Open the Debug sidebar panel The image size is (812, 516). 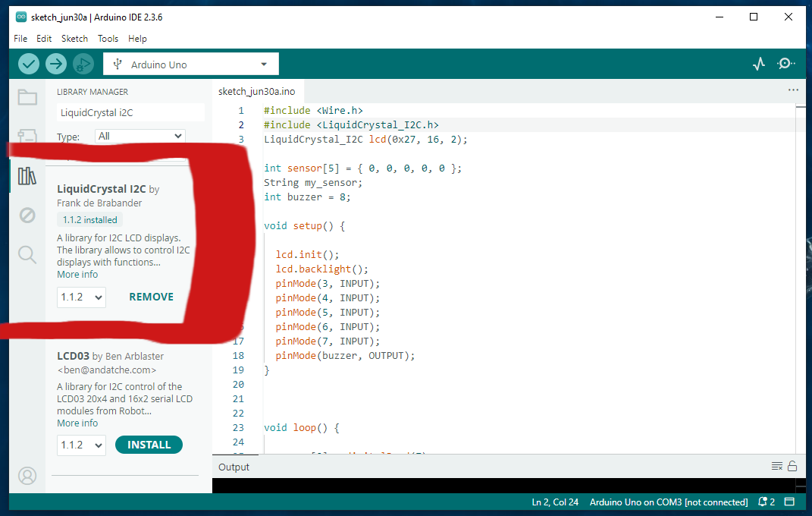coord(27,215)
